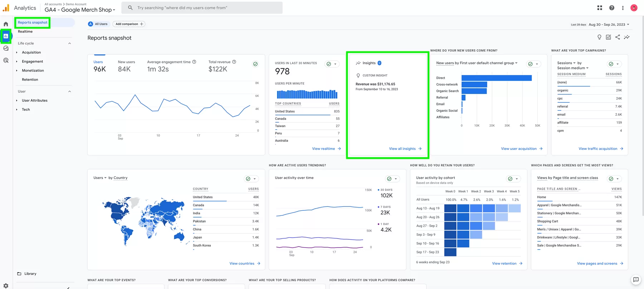Image resolution: width=644 pixels, height=289 pixels.
Task: Click the search magnifier icon
Action: pyautogui.click(x=130, y=8)
